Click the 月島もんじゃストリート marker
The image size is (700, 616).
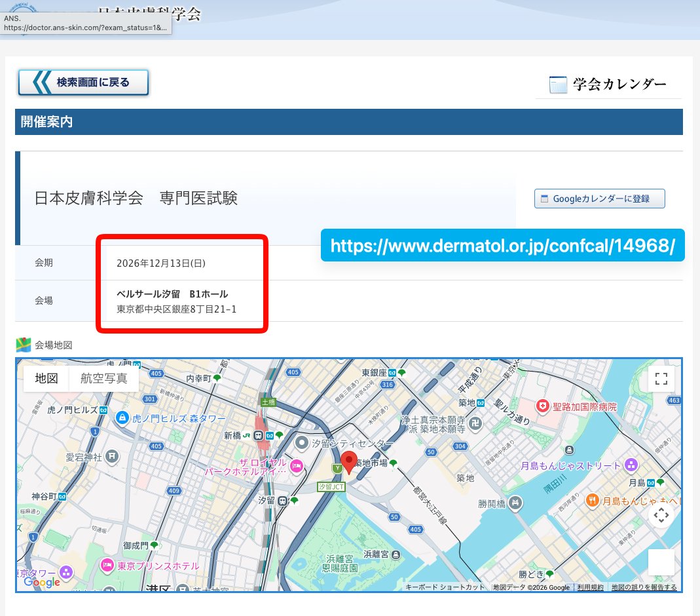coord(631,464)
